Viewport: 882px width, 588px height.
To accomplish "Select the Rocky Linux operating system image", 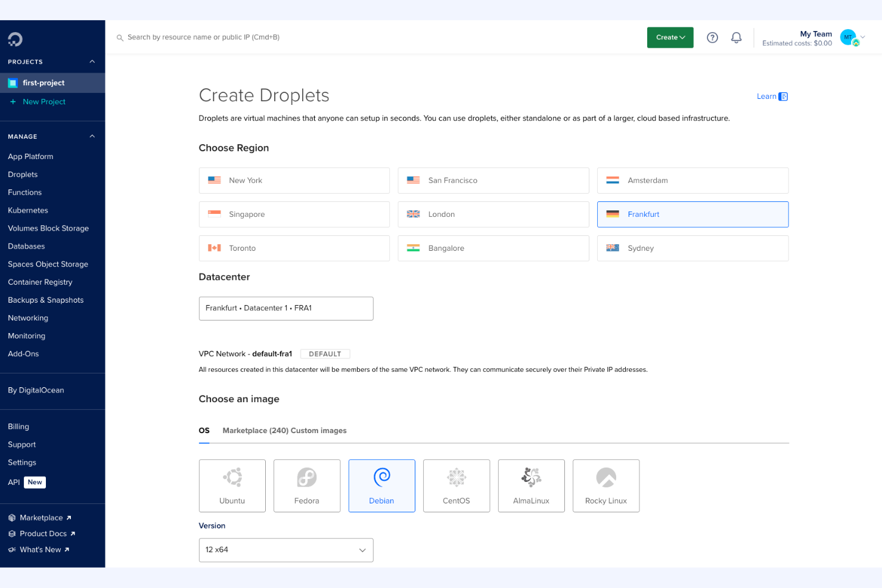I will point(605,486).
